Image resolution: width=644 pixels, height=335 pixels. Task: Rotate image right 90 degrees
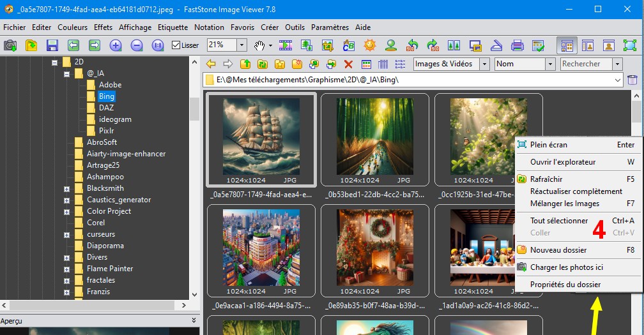[x=433, y=45]
